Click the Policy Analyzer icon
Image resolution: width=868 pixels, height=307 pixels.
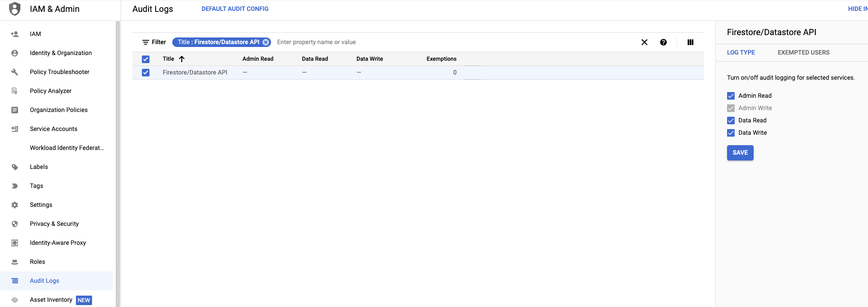(x=15, y=91)
